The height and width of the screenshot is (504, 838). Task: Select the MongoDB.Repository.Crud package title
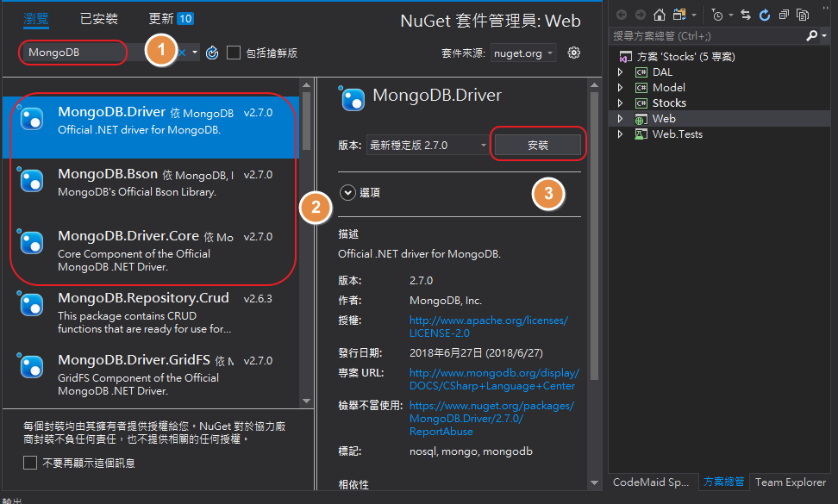pos(143,298)
